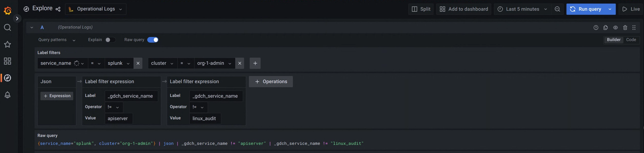The image size is (644, 153).
Task: Click the share Explore link icon
Action: click(x=58, y=9)
